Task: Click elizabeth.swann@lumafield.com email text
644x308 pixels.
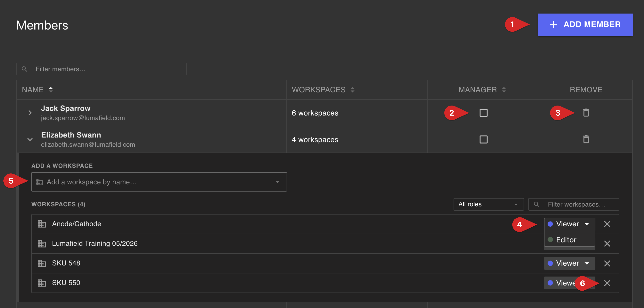Action: [x=88, y=145]
